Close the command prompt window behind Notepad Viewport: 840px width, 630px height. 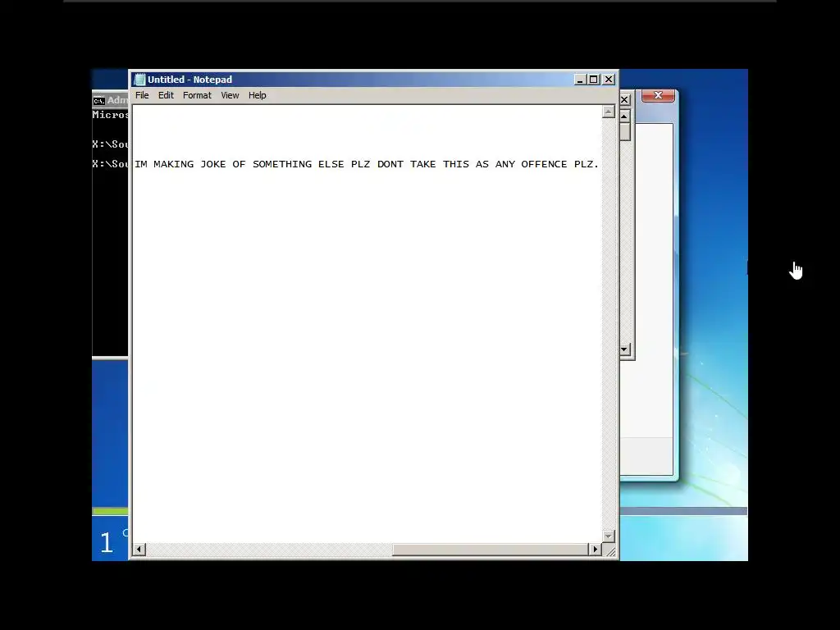tap(624, 99)
